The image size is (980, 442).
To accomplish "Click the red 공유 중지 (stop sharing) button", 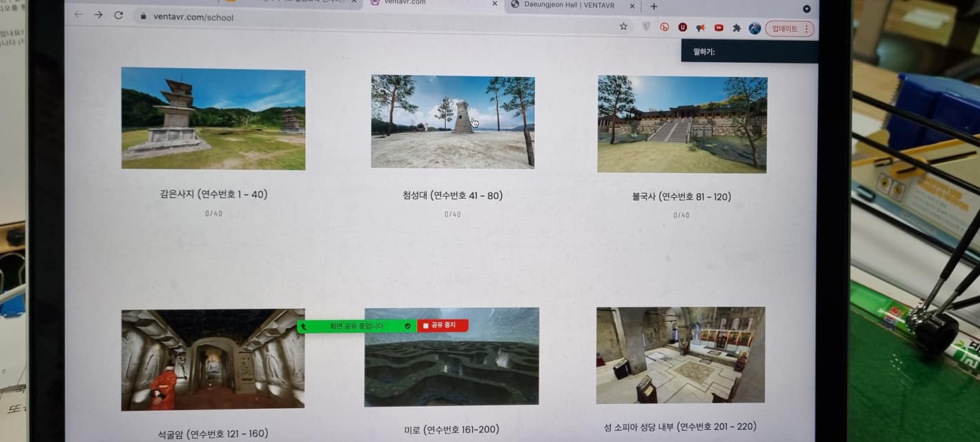I will [442, 325].
